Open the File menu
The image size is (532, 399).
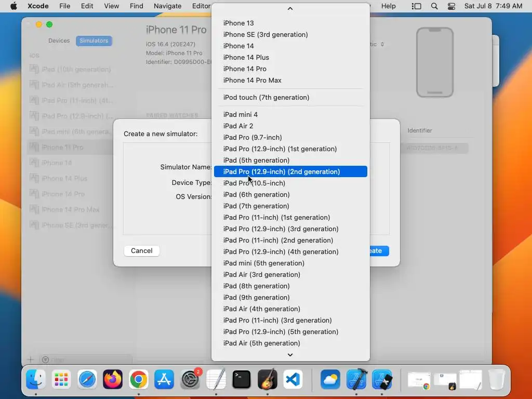pyautogui.click(x=65, y=6)
